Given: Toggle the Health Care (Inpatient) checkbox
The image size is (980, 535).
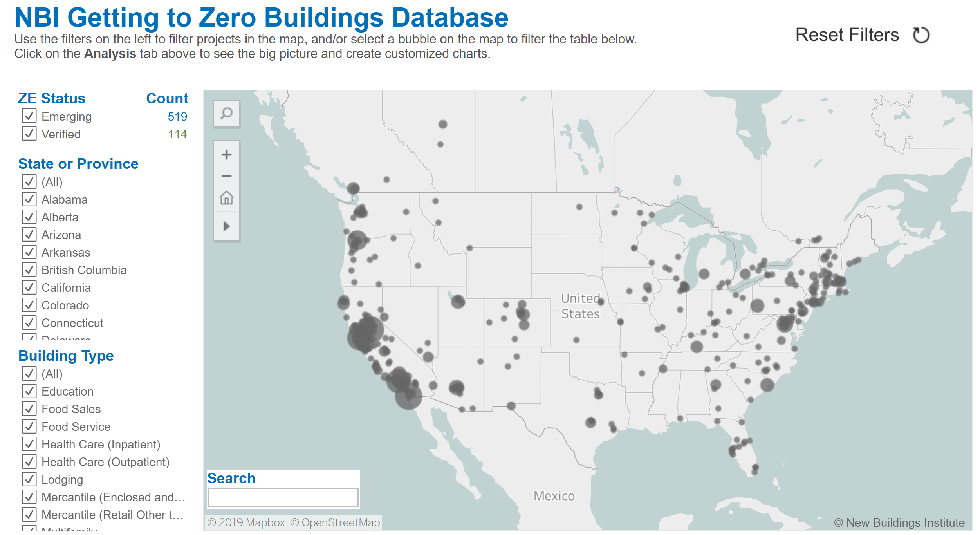Looking at the screenshot, I should 29,444.
